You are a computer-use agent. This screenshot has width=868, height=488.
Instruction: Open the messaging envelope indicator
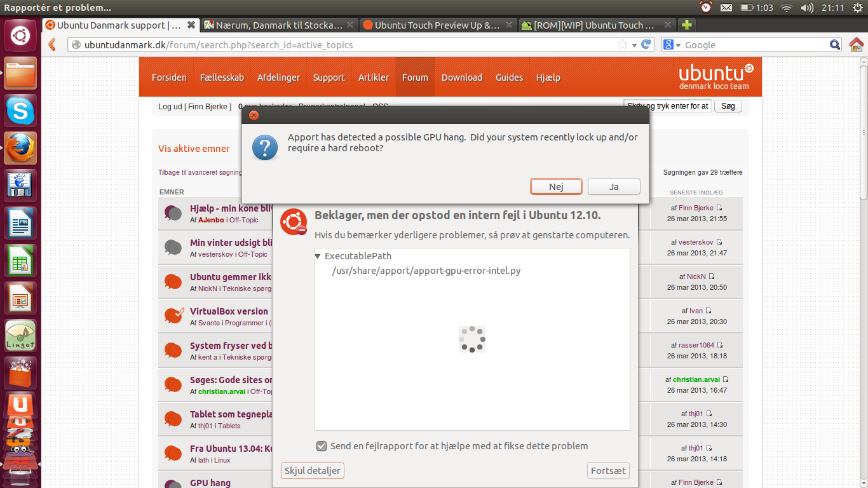(x=726, y=8)
